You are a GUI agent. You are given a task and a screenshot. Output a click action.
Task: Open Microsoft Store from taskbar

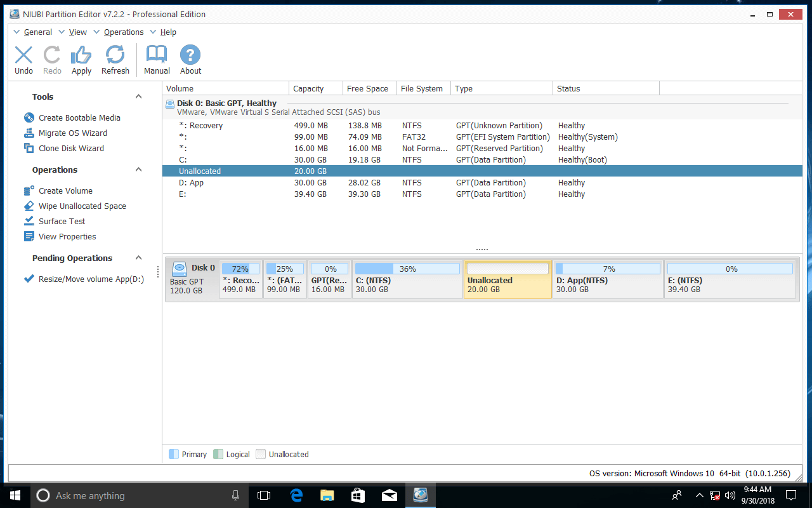(358, 495)
